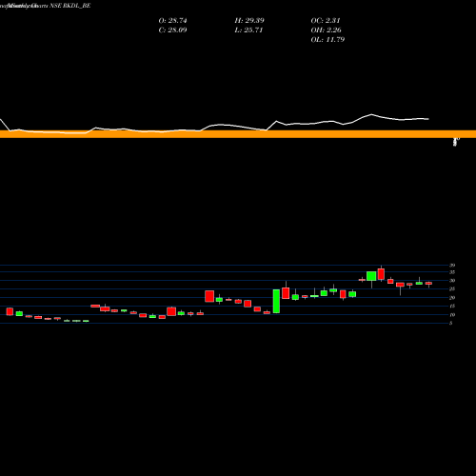Click the price axis label '25'
This screenshot has height=476, width=476.
click(x=452, y=288)
